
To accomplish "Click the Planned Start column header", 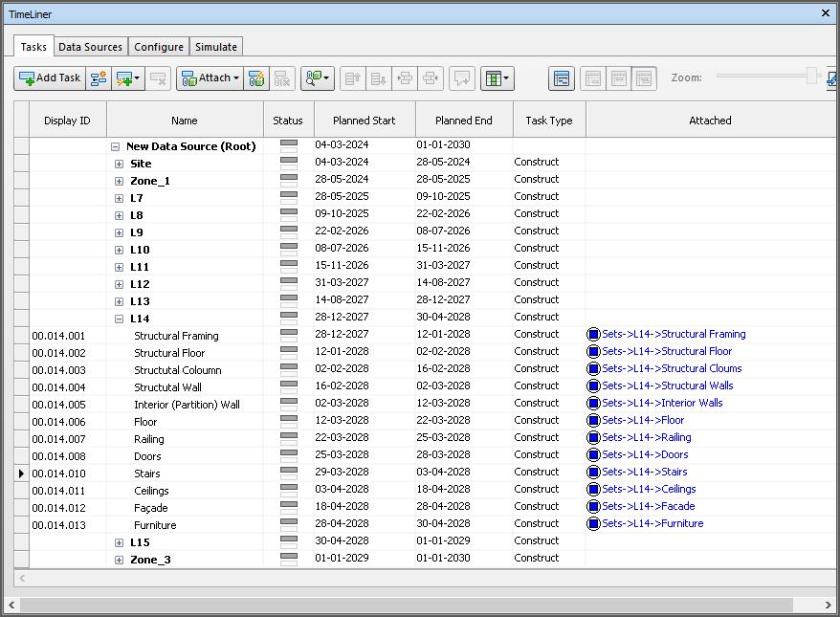I will (364, 121).
